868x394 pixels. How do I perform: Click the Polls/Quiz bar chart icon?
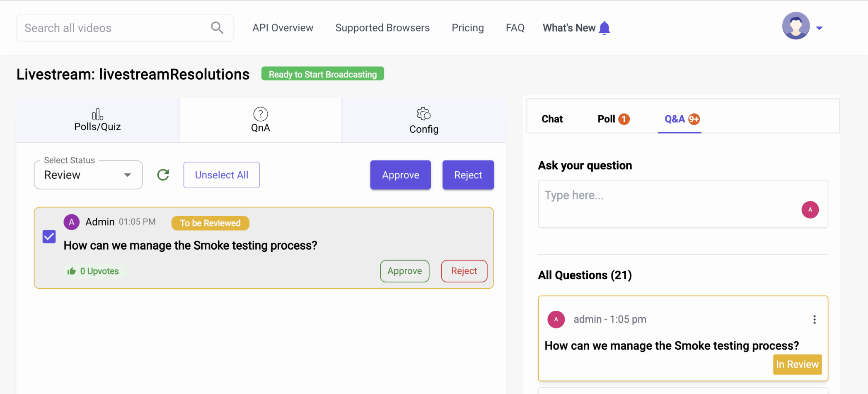tap(97, 114)
